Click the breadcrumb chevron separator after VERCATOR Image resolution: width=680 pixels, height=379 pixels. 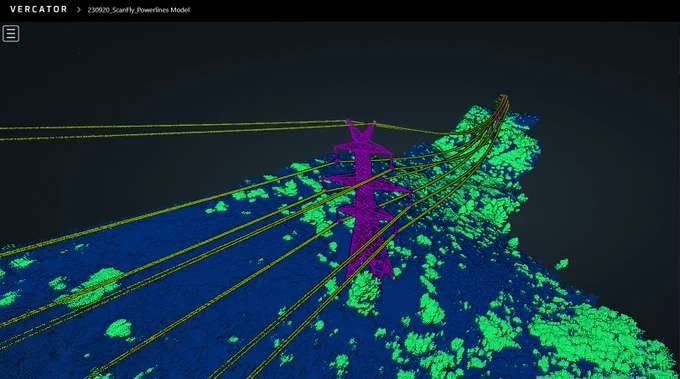pos(78,10)
